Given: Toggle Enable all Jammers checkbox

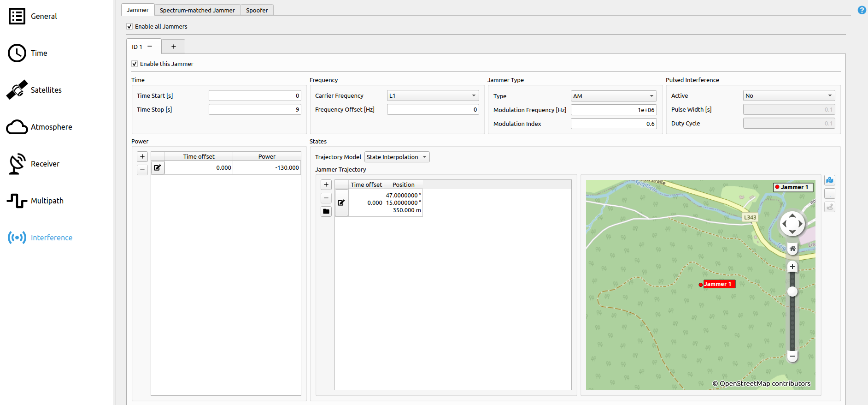Looking at the screenshot, I should coord(129,27).
